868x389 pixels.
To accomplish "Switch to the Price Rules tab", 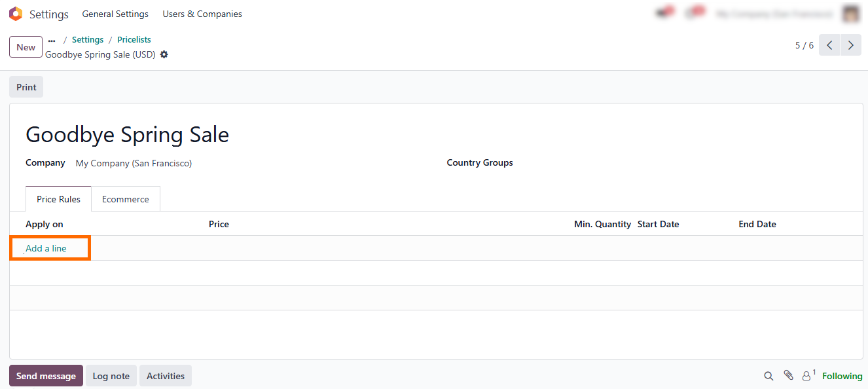I will point(59,199).
